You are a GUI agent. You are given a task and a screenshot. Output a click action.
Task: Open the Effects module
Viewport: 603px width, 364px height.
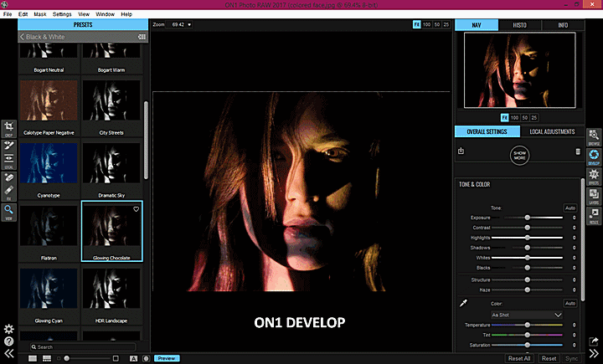point(594,177)
